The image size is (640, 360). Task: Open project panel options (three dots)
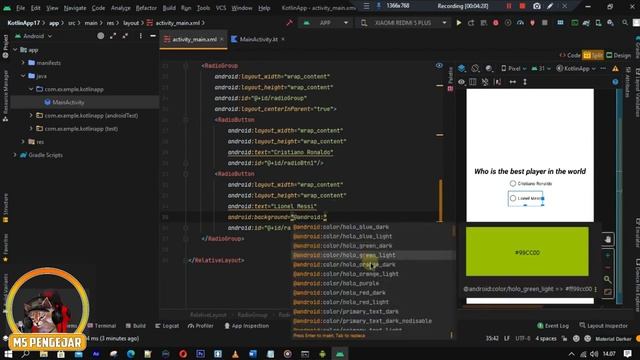140,36
